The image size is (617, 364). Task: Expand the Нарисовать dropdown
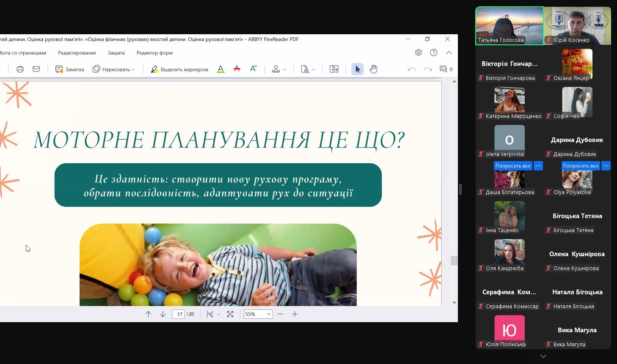tap(133, 70)
